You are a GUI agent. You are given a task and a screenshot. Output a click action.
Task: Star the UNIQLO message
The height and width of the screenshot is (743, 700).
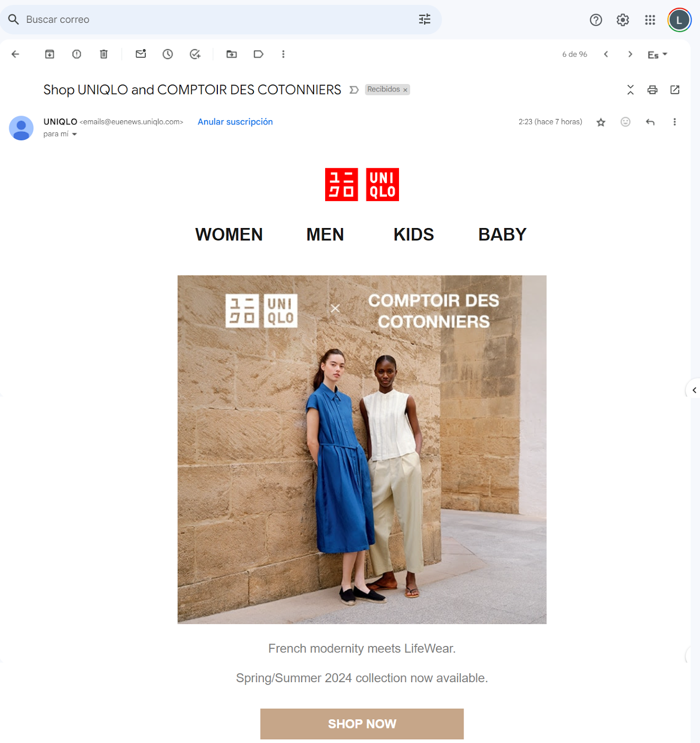coord(601,122)
